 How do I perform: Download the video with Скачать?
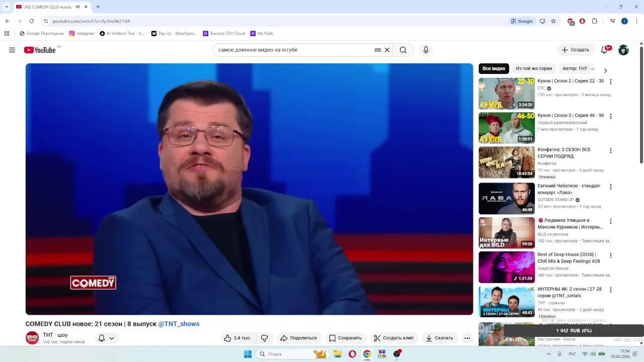(x=439, y=338)
